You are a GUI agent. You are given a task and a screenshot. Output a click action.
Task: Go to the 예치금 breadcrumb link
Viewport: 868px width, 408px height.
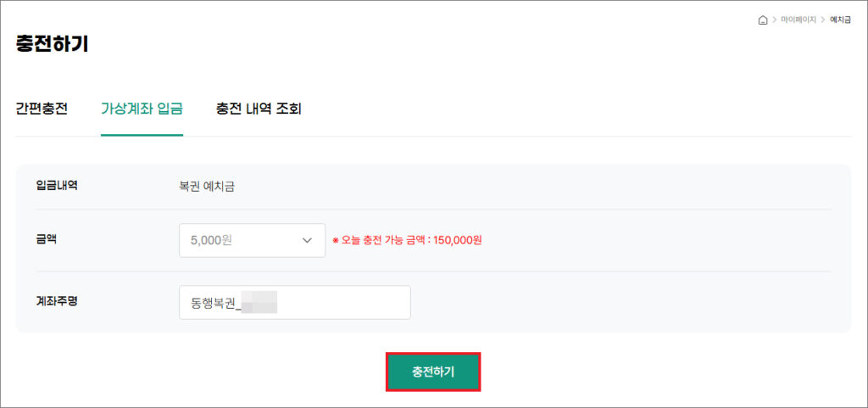[840, 20]
